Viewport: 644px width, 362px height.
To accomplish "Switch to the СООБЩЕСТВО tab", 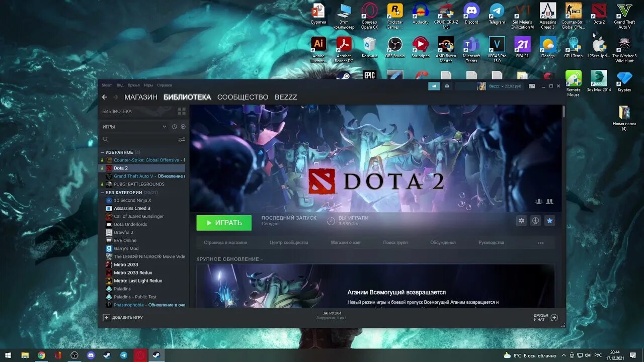I will coord(243,97).
